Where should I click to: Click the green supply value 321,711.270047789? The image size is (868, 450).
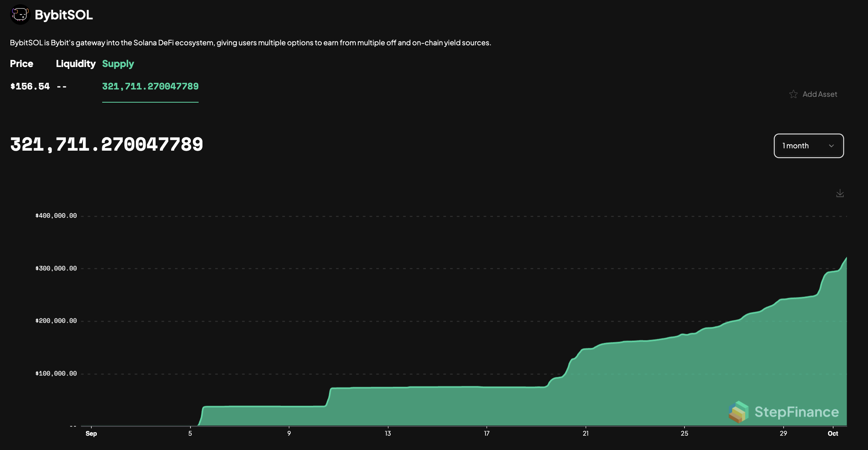[150, 86]
